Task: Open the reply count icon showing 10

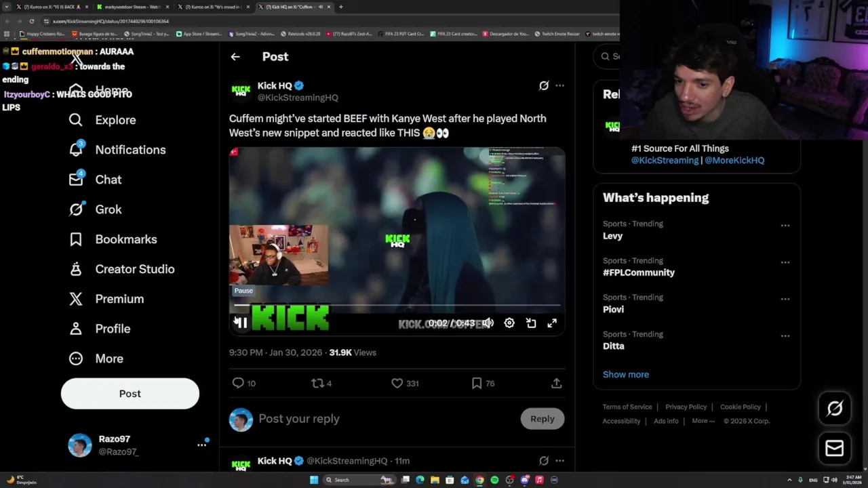Action: click(x=238, y=383)
